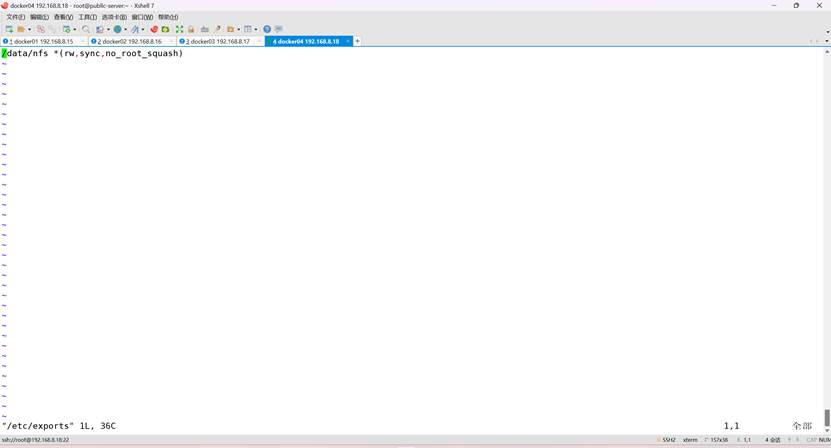Image resolution: width=831 pixels, height=448 pixels.
Task: Open the 编辑(E) menu
Action: (39, 17)
